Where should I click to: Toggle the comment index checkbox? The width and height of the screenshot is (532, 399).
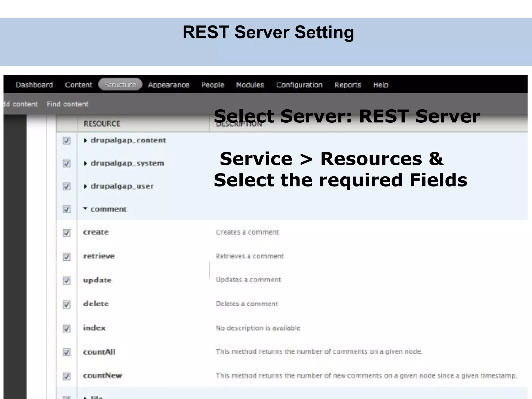click(x=66, y=328)
